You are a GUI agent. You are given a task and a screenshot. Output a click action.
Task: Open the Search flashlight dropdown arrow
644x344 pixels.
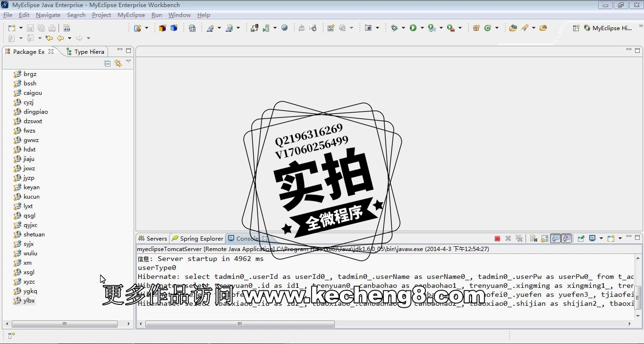(534, 28)
